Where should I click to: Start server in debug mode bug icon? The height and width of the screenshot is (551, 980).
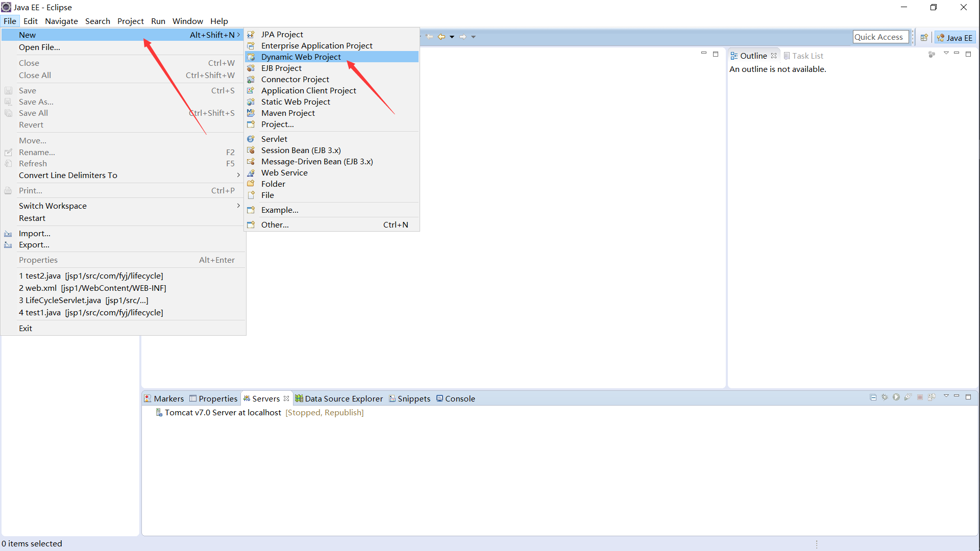(885, 397)
